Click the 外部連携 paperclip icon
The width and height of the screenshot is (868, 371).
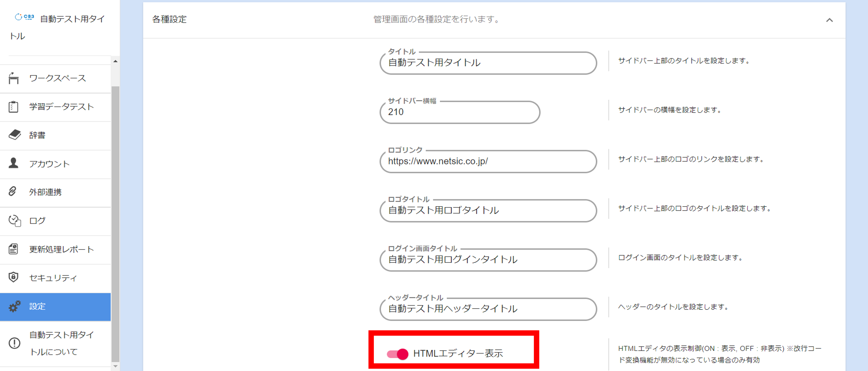(x=12, y=192)
